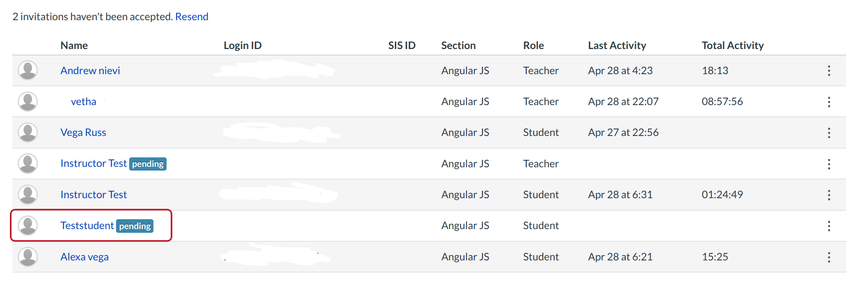Screen dimensions: 868x295
Task: Expand options for Vega Russ row
Action: click(829, 133)
